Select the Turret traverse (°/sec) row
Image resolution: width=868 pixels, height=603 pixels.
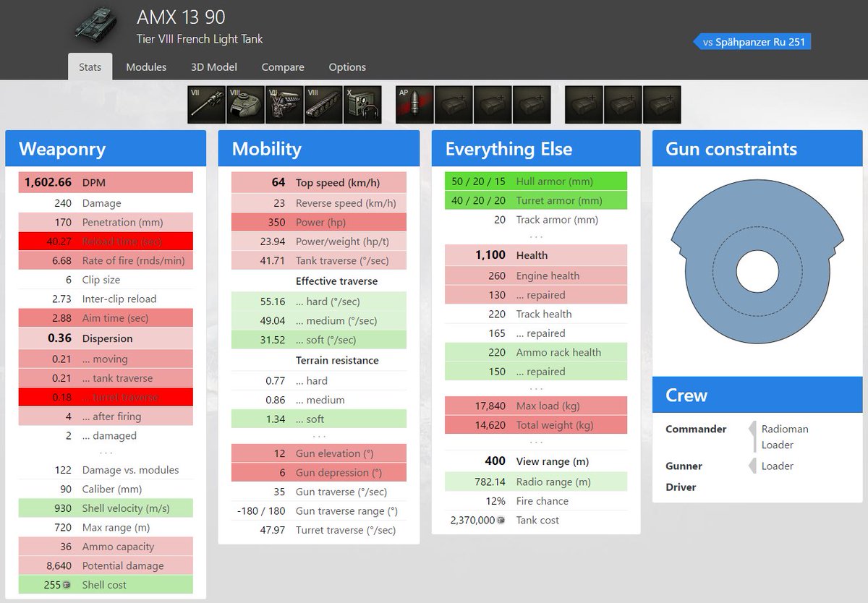pyautogui.click(x=319, y=530)
